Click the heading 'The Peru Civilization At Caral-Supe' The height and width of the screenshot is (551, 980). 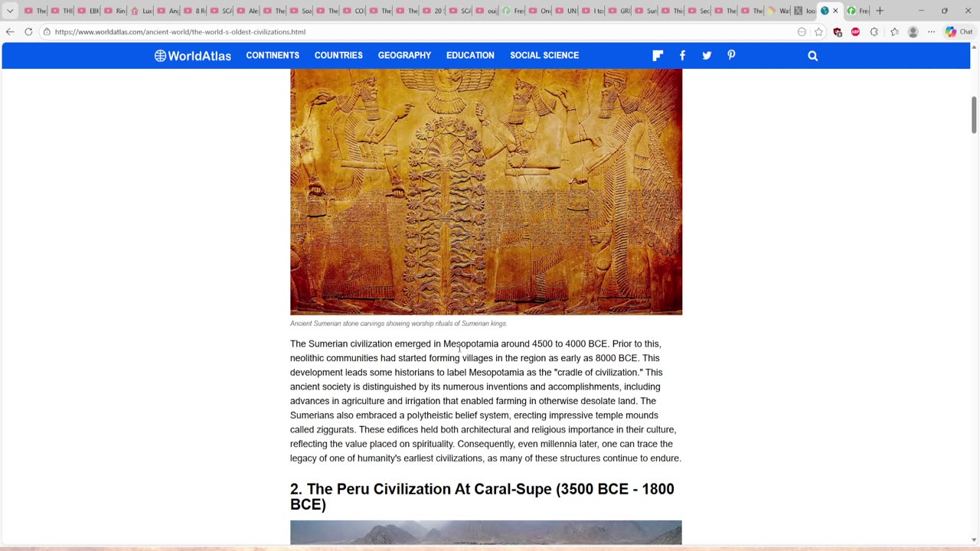(482, 497)
